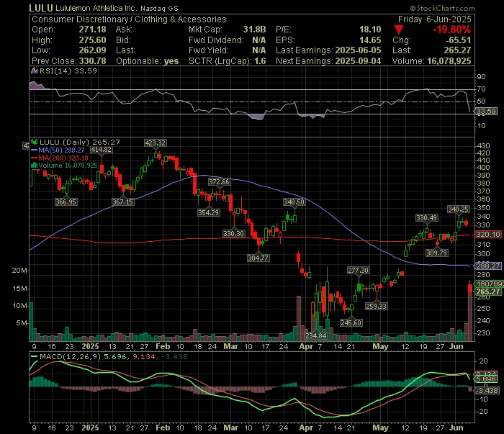Click the 354.29 price label

209,212
